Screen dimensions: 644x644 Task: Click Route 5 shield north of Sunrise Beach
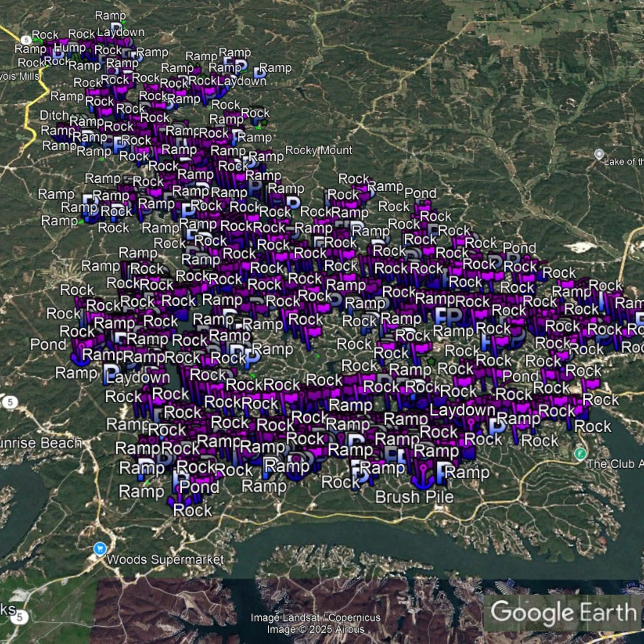(10, 402)
